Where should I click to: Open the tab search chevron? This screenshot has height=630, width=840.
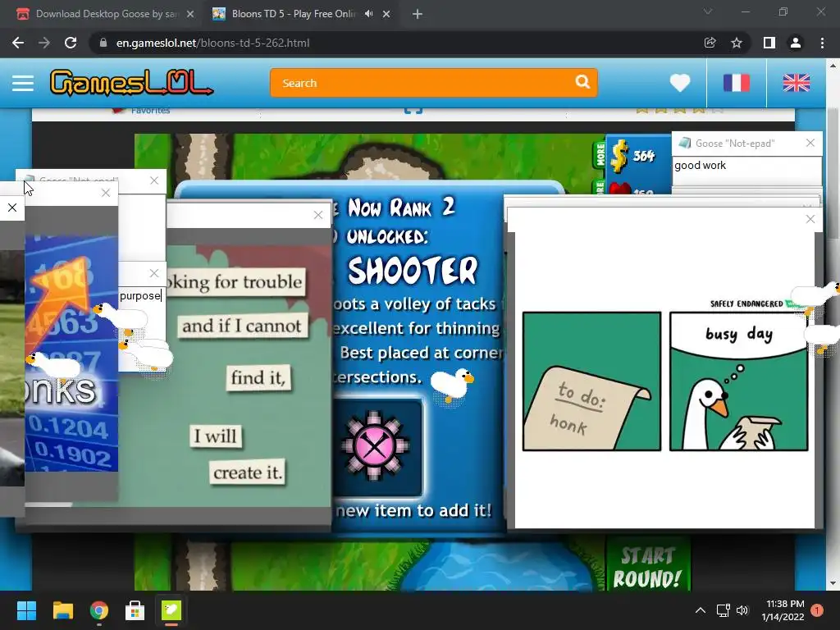click(708, 11)
